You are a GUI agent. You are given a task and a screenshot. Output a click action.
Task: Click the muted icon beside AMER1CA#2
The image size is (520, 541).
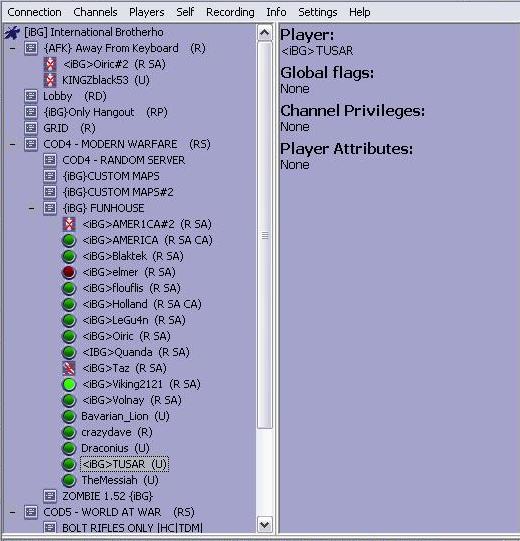coord(69,224)
